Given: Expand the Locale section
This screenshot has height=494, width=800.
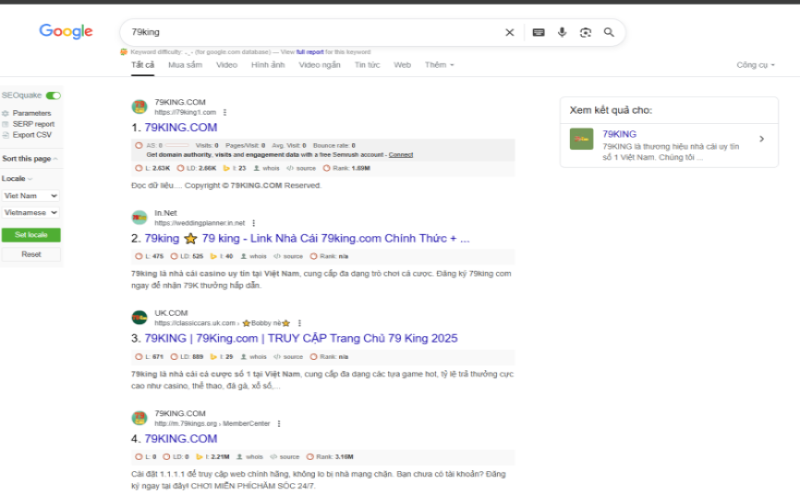Looking at the screenshot, I should [x=17, y=179].
